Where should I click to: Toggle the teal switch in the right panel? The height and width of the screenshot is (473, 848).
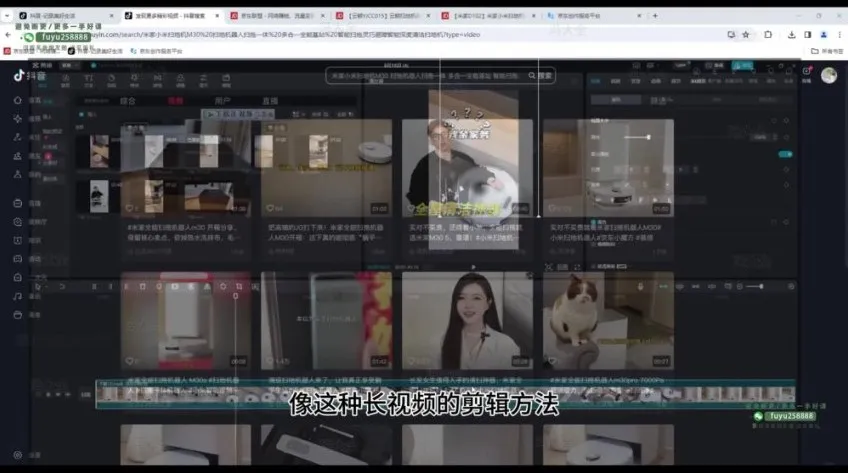click(x=785, y=154)
